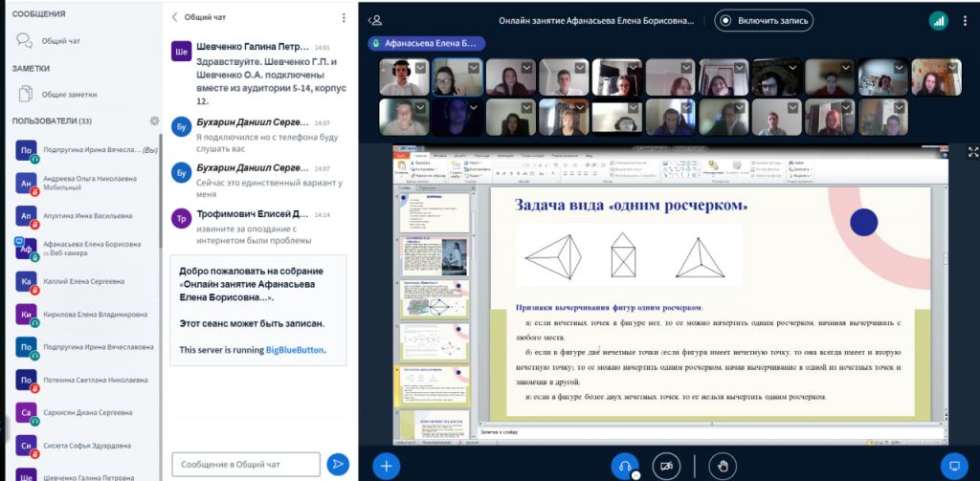Click the Ка avatar of Каплий Елена
The image size is (980, 481).
26,282
